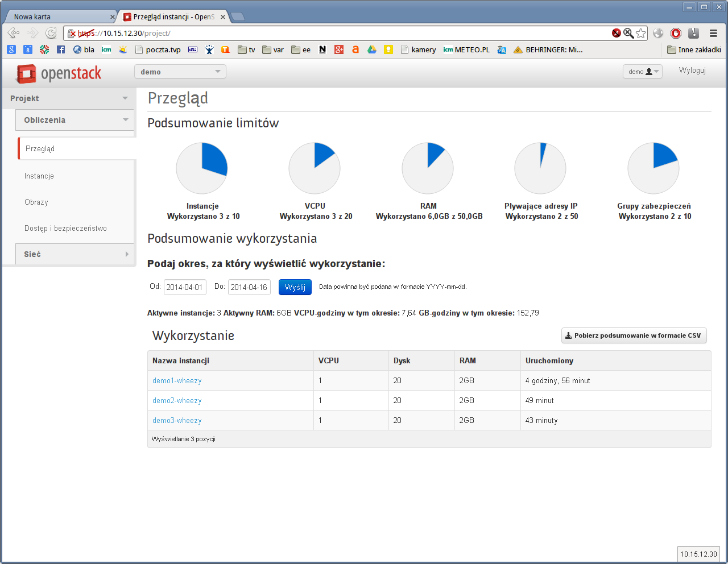Collapse the Obliczenia sidebar section
The height and width of the screenshot is (564, 728).
75,120
